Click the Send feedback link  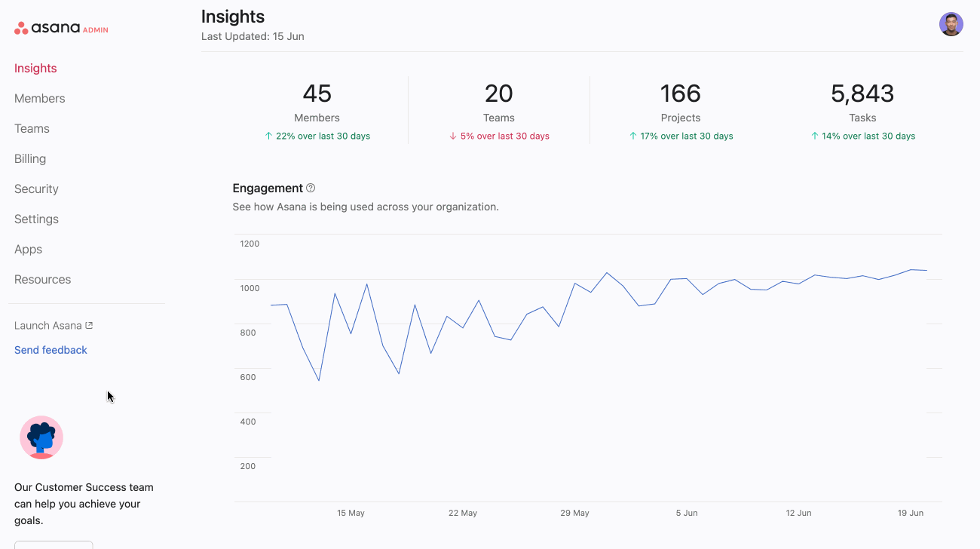click(51, 350)
